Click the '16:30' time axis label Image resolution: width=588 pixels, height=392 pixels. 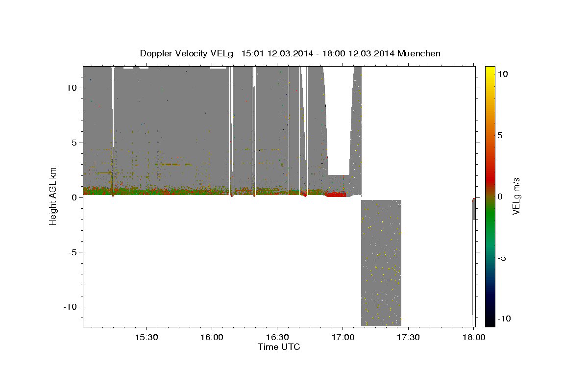277,337
